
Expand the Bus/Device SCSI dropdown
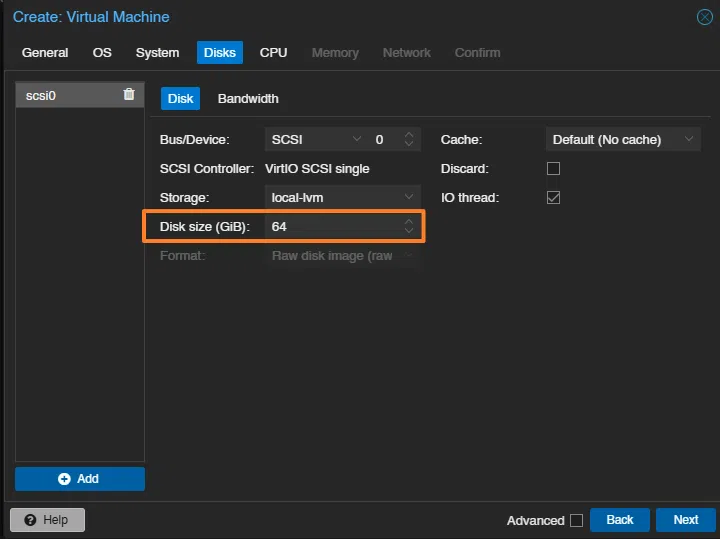[357, 140]
